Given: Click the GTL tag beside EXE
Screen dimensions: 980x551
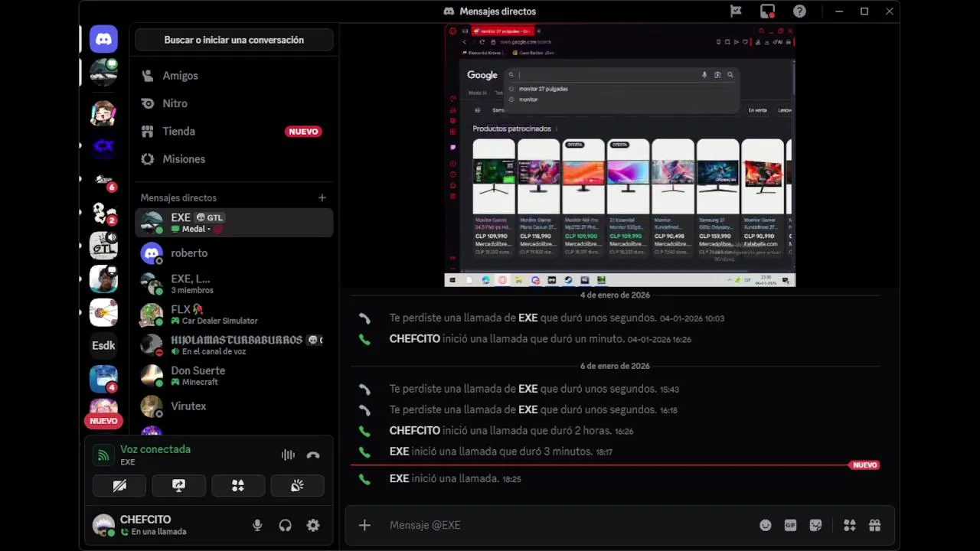Looking at the screenshot, I should coord(210,218).
